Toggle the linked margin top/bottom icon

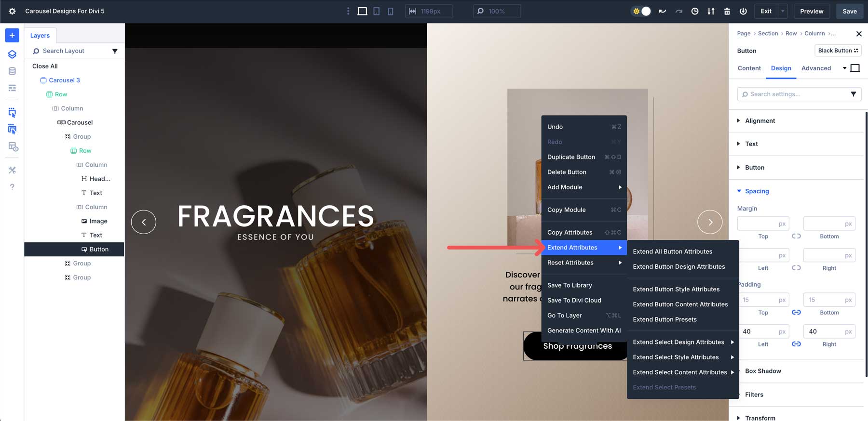pos(796,236)
